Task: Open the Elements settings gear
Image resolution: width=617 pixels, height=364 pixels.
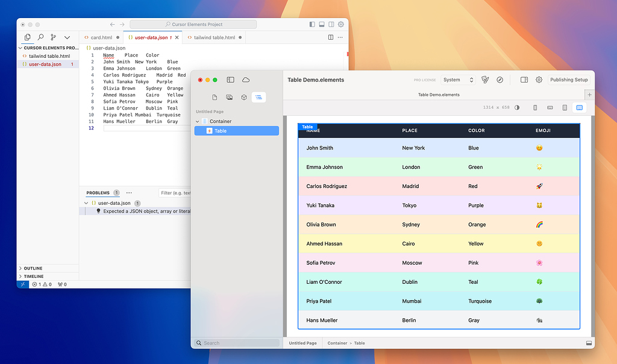Action: click(539, 79)
